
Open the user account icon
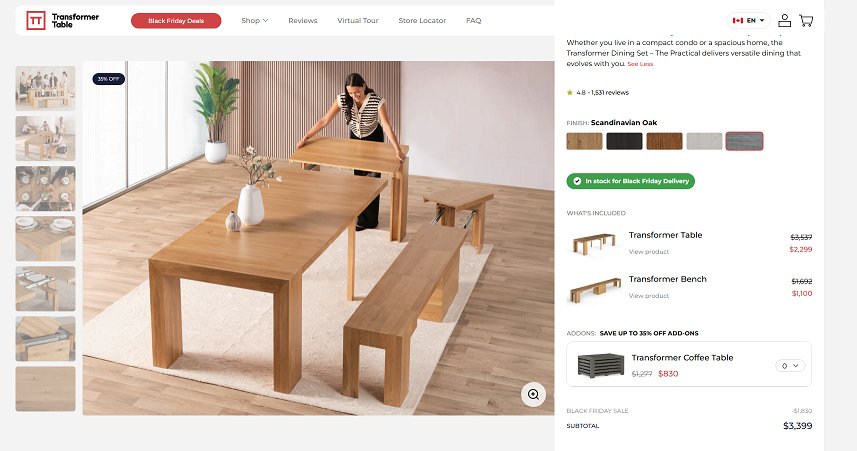pyautogui.click(x=784, y=21)
